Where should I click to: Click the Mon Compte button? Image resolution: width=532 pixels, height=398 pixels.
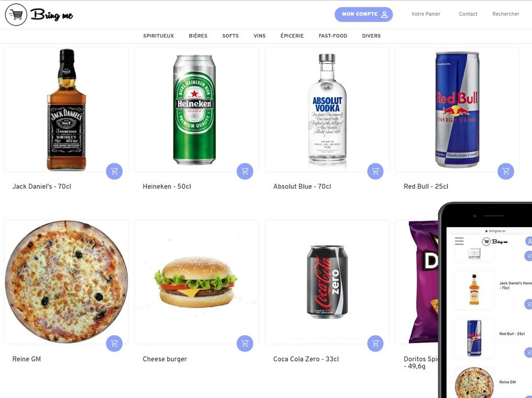(364, 14)
